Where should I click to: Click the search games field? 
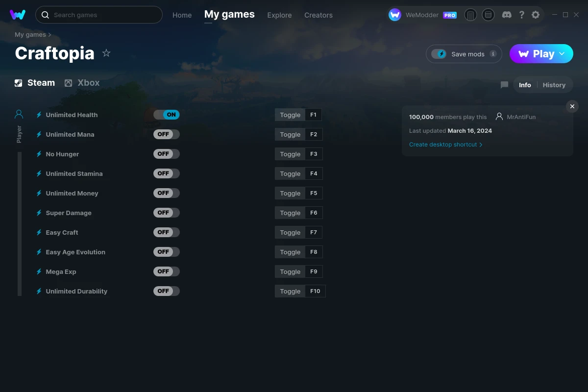(98, 15)
